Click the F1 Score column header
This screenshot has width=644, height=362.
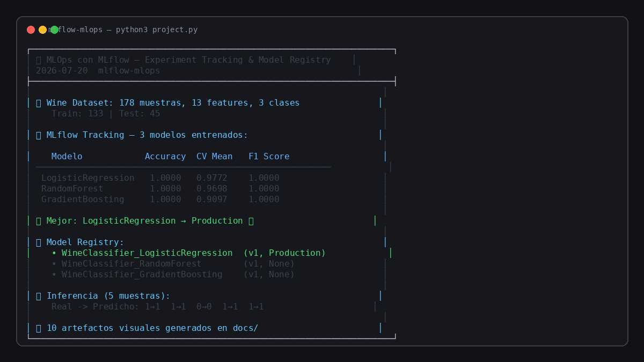point(269,157)
